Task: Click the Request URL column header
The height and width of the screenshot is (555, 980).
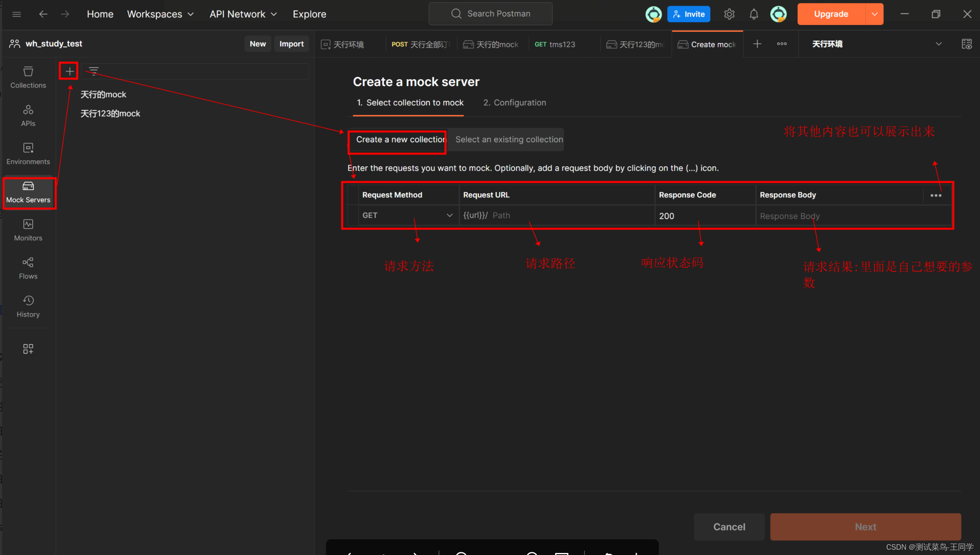Action: pos(486,195)
